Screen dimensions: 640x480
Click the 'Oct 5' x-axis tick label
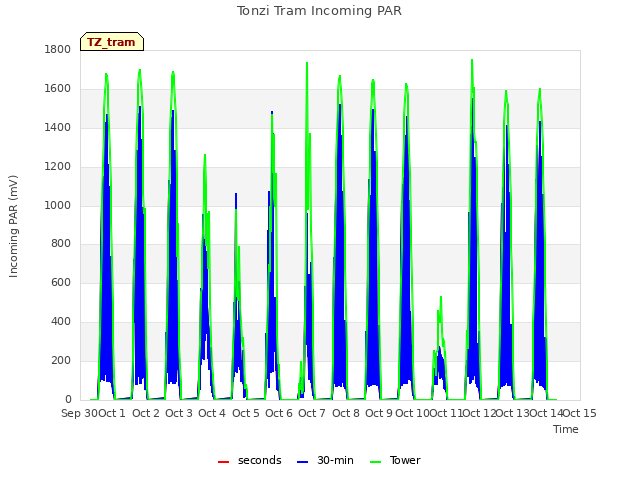tap(246, 413)
